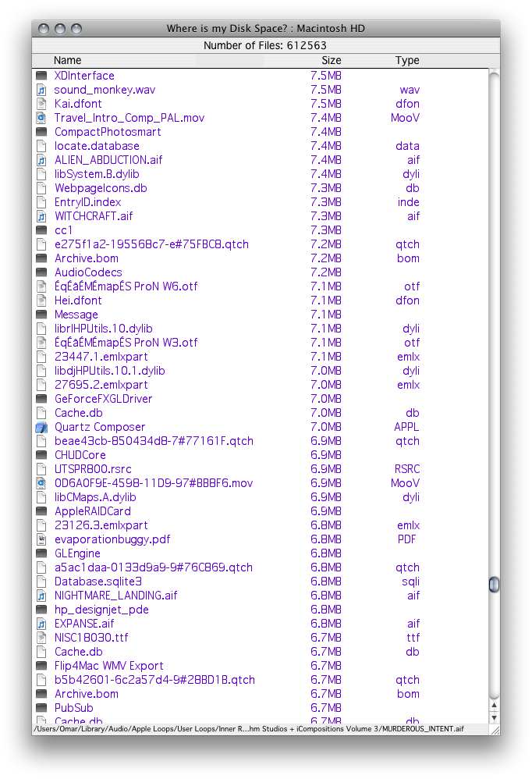The width and height of the screenshot is (532, 779).
Task: Select the WebpageIcons.db row
Action: (260, 188)
